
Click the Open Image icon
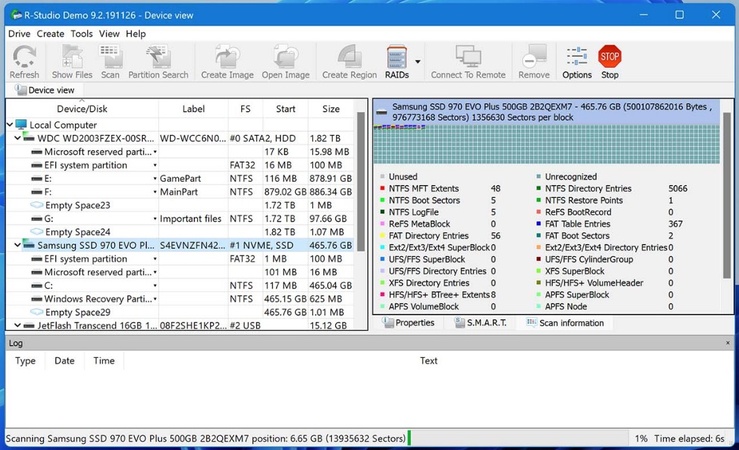286,61
